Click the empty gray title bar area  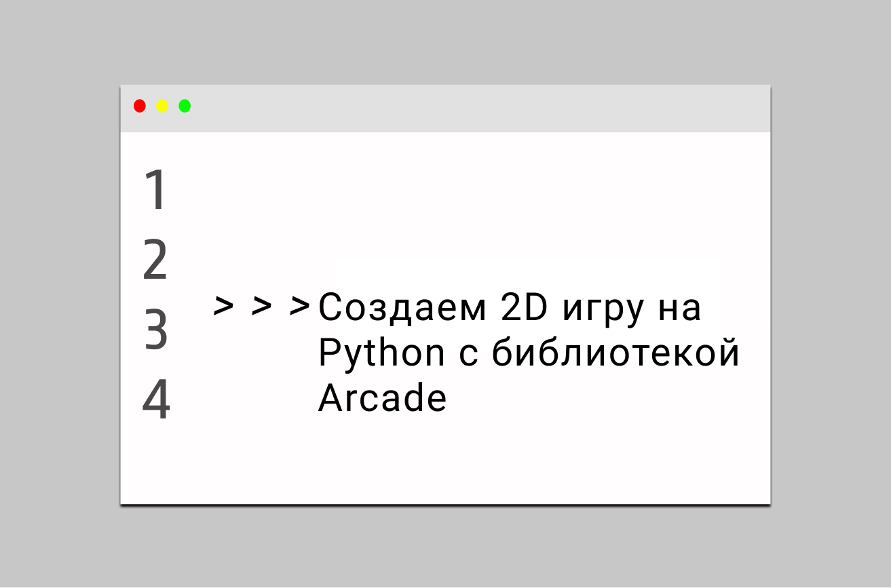(475, 108)
